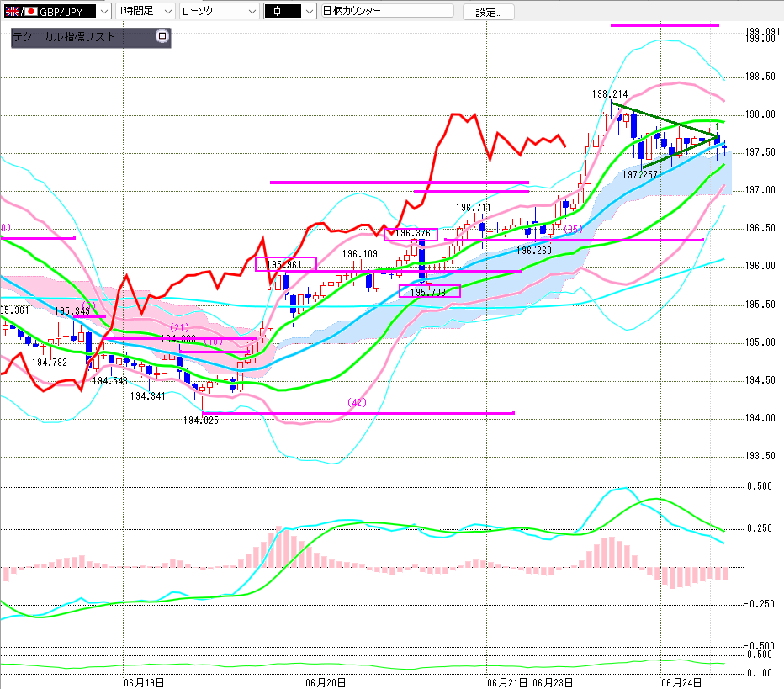Click the (21) day count label
The width and height of the screenshot is (784, 689).
[x=179, y=327]
